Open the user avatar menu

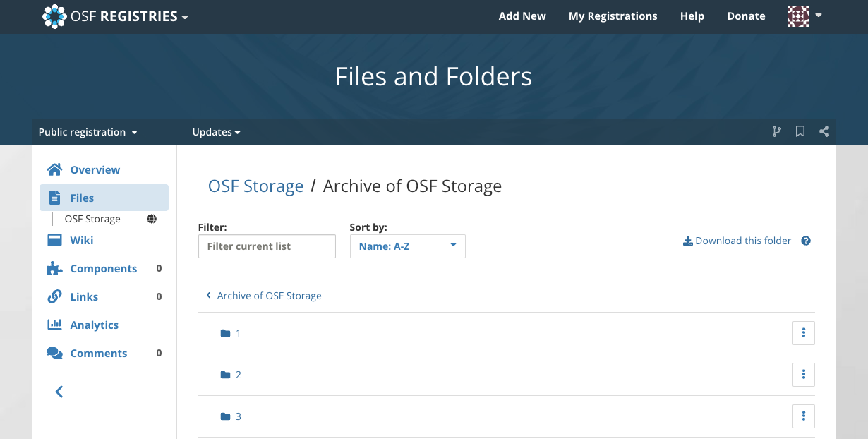coord(804,16)
